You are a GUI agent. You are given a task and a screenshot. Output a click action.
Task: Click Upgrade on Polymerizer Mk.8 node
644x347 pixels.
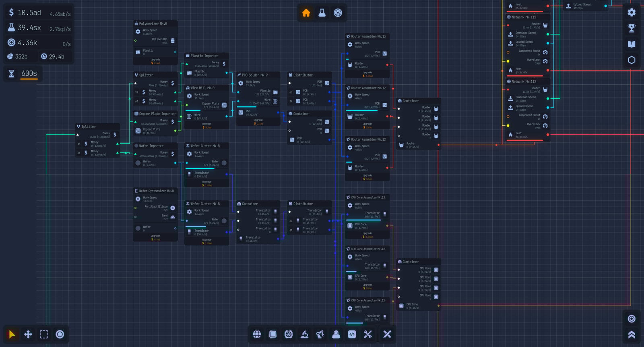[x=155, y=61]
